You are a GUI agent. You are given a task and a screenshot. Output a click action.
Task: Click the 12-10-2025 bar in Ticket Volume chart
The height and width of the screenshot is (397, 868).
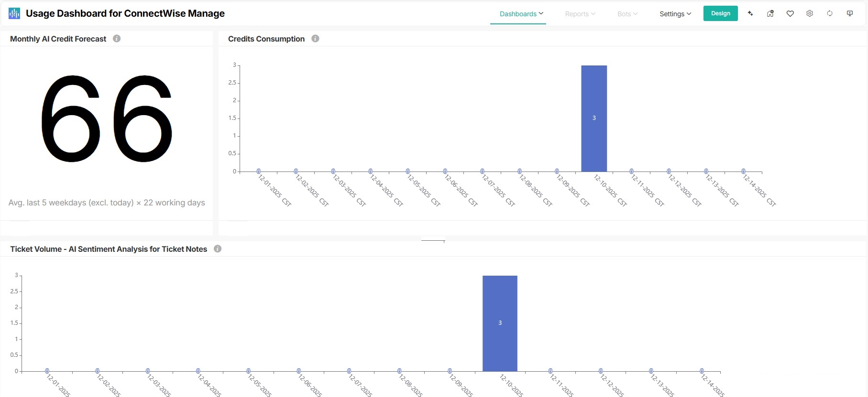pyautogui.click(x=500, y=323)
